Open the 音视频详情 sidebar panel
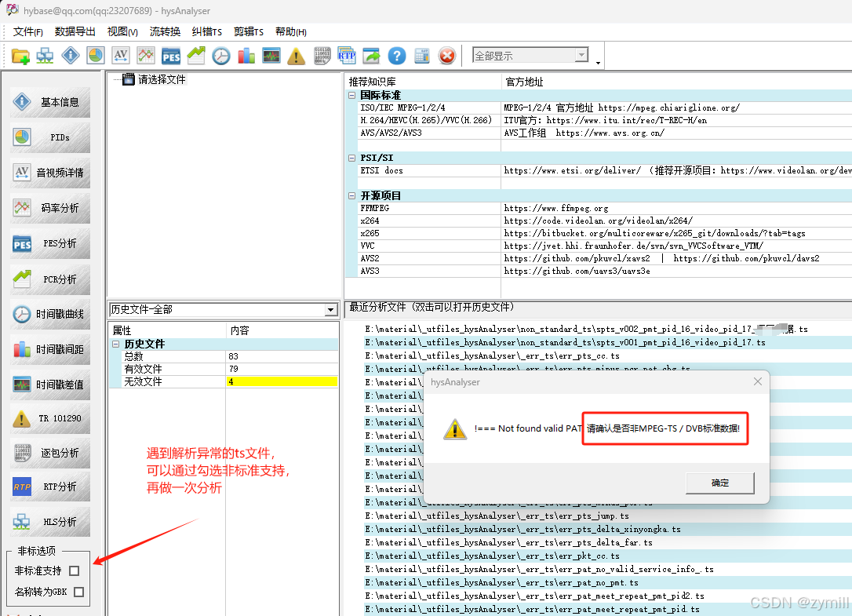 coord(50,173)
